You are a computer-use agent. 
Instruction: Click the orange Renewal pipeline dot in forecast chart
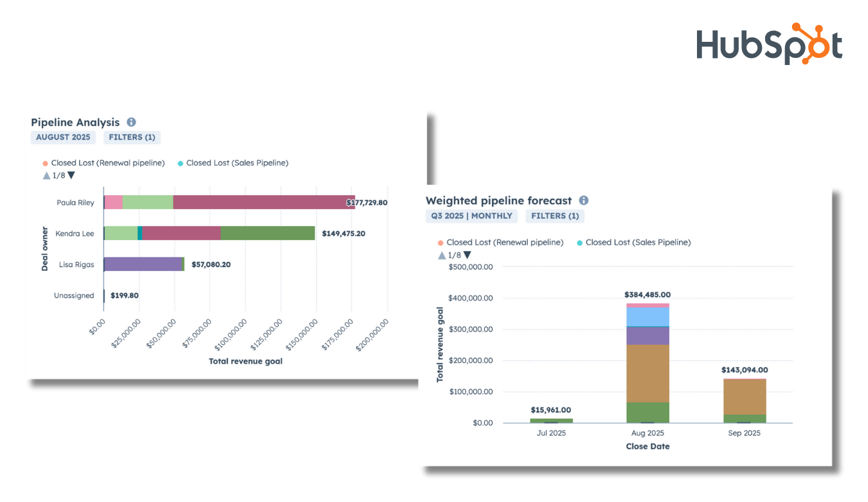pos(440,243)
